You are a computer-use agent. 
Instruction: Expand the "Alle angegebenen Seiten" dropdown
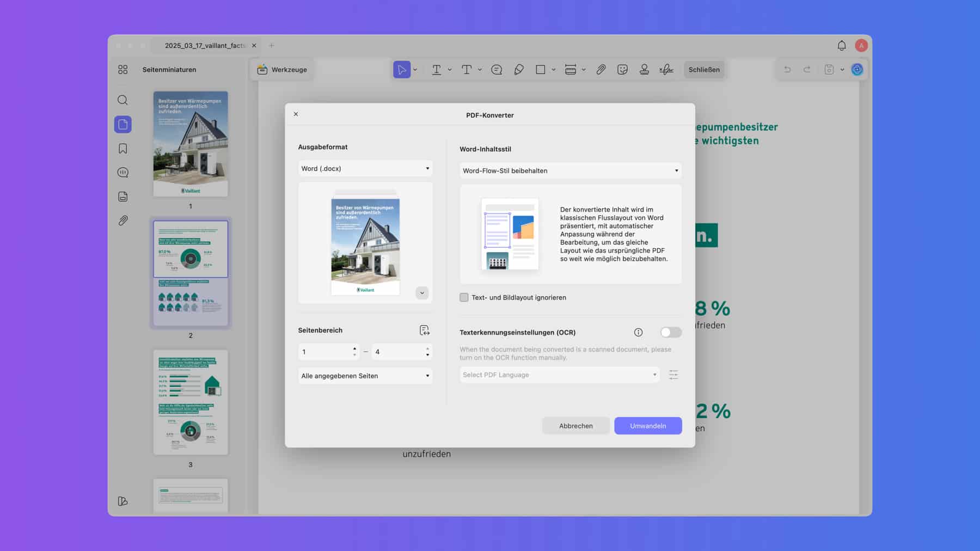(x=365, y=376)
